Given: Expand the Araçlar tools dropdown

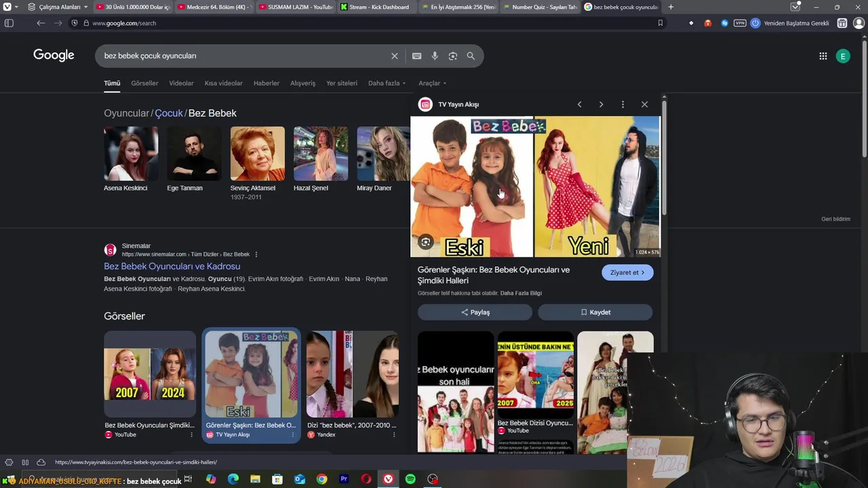Looking at the screenshot, I should pos(432,83).
